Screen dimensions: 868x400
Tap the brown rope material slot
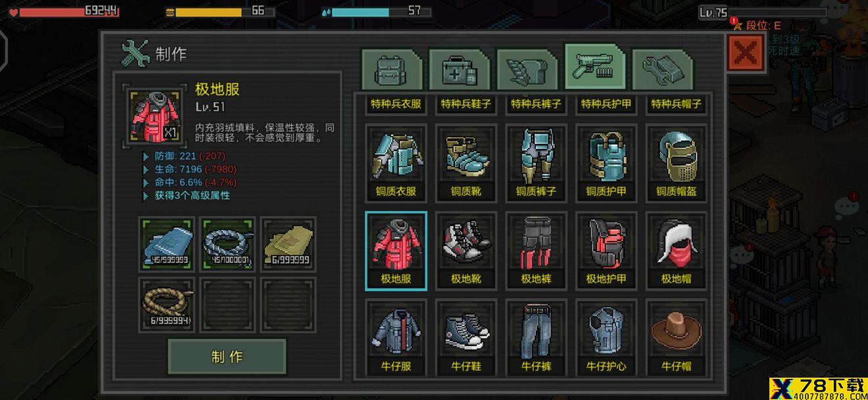coord(166,304)
